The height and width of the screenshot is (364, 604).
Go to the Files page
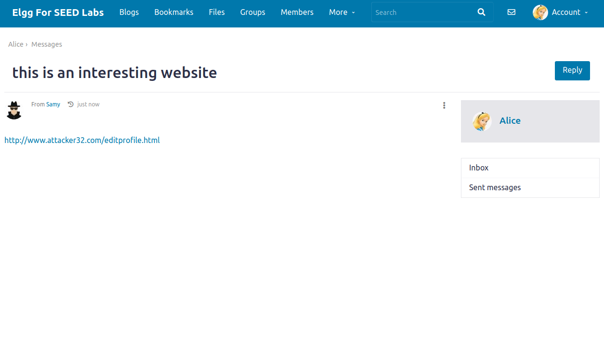(217, 13)
